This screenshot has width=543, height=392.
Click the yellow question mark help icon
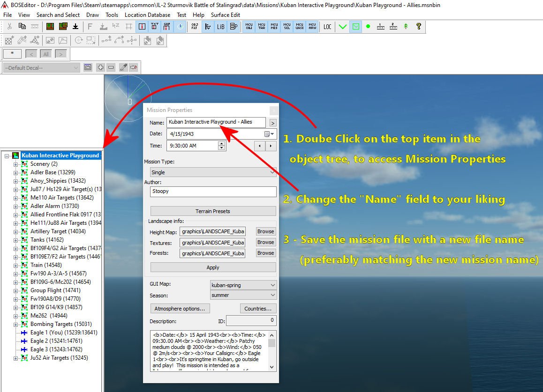(418, 27)
